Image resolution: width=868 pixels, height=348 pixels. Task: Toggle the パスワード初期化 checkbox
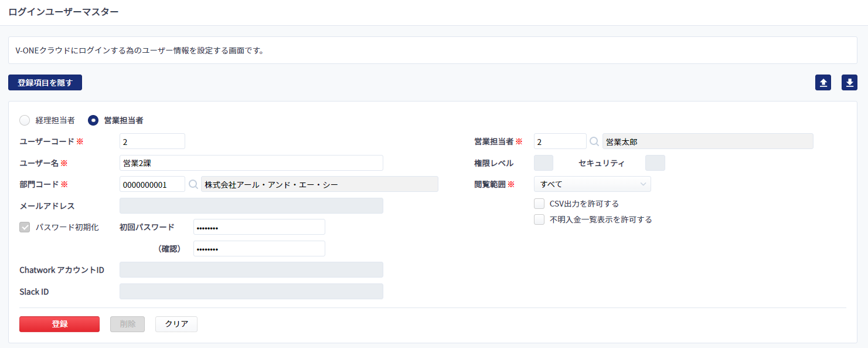(25, 227)
